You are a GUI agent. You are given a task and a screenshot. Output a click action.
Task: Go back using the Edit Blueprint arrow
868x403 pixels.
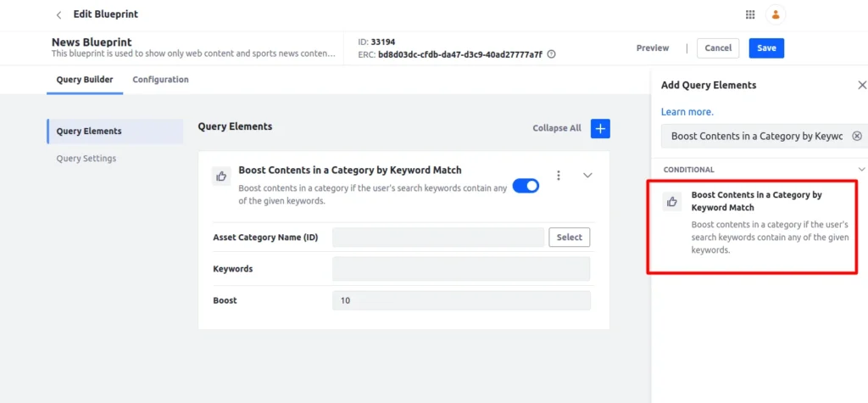58,15
